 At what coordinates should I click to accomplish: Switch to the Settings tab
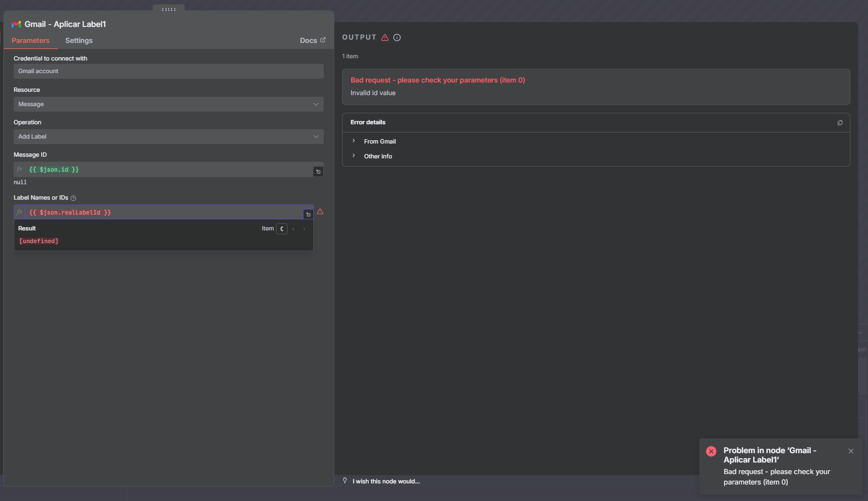pos(79,41)
